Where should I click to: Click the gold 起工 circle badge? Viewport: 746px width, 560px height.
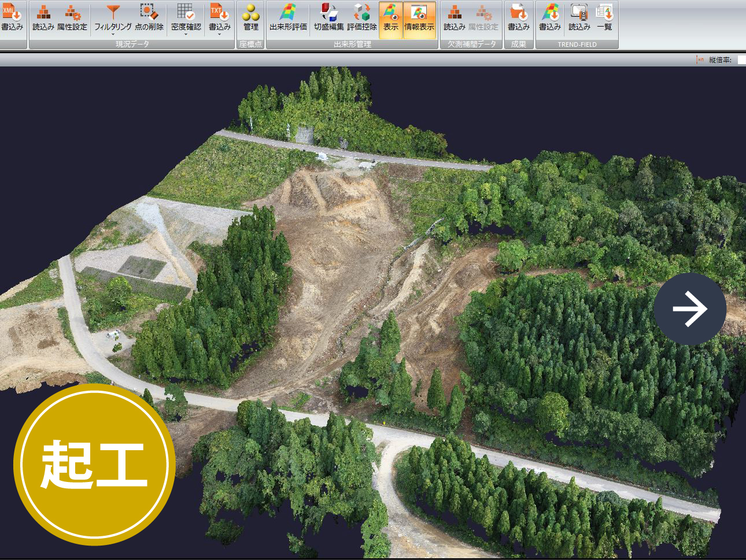point(94,464)
